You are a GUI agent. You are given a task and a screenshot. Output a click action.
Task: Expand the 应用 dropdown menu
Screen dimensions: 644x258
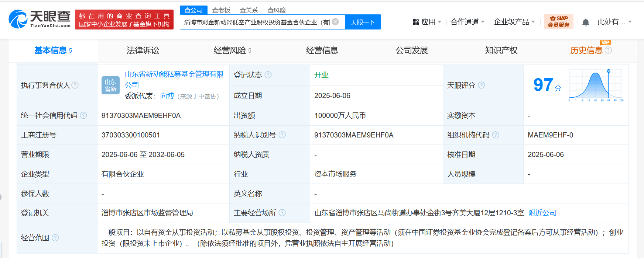[427, 22]
